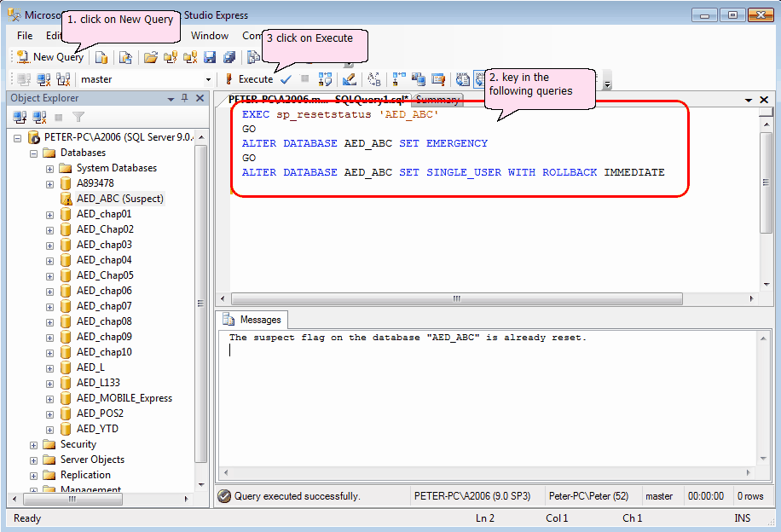The height and width of the screenshot is (532, 781).
Task: Select the AED_POS2 database
Action: point(100,413)
